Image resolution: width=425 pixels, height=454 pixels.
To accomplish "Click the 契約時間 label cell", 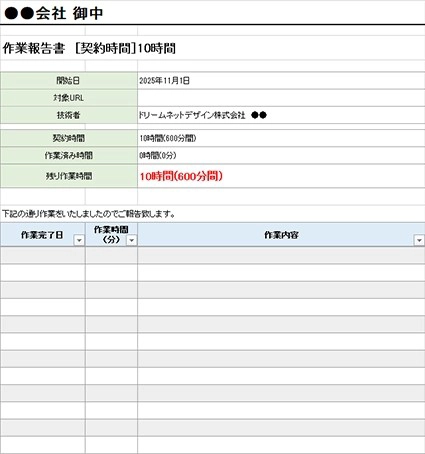I will (x=68, y=138).
